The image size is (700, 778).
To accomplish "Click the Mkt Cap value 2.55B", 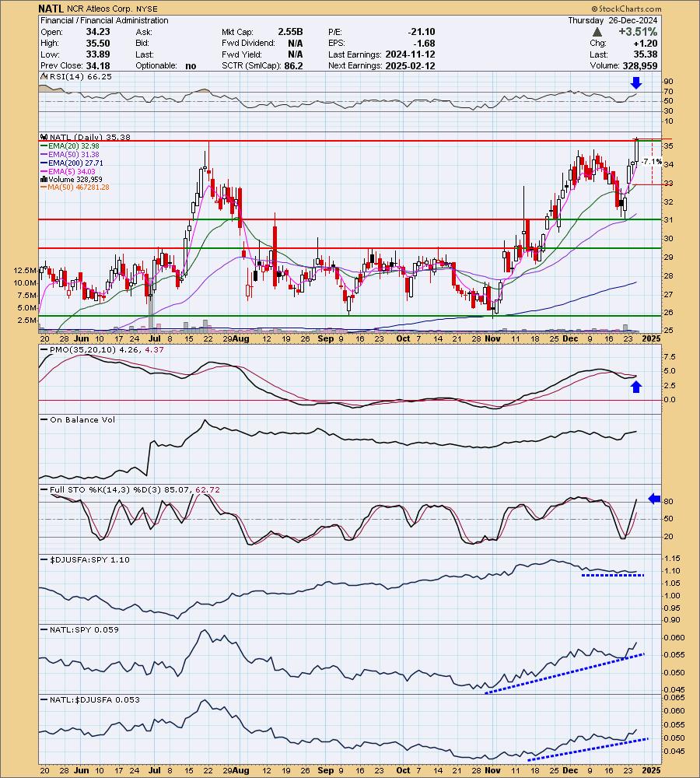I will pyautogui.click(x=290, y=32).
